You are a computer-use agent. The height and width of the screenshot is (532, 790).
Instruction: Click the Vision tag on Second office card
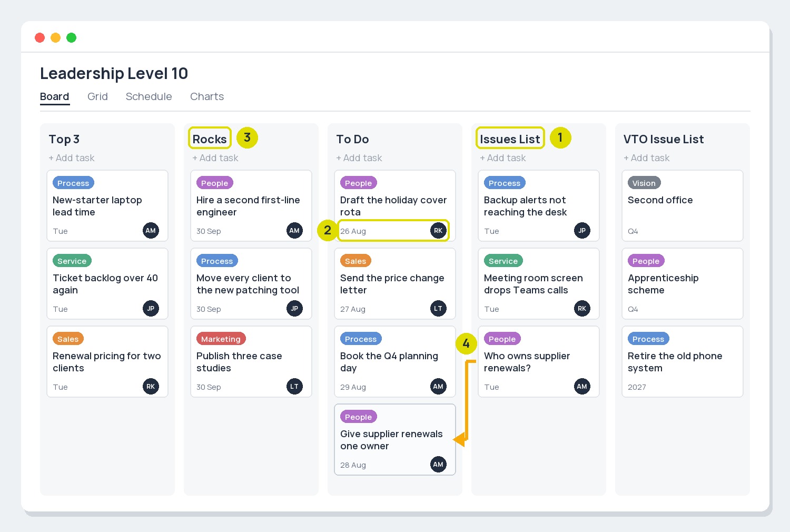point(644,183)
